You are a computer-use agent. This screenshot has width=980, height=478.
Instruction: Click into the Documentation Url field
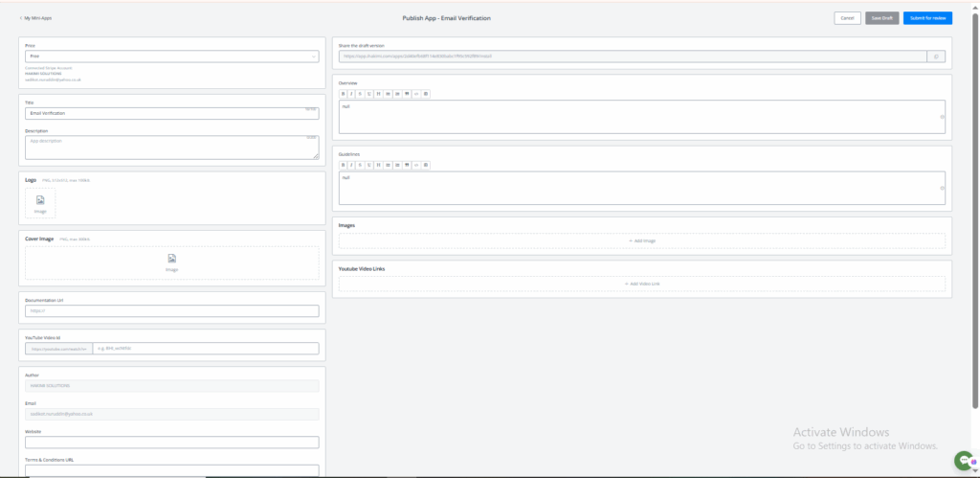pos(171,310)
